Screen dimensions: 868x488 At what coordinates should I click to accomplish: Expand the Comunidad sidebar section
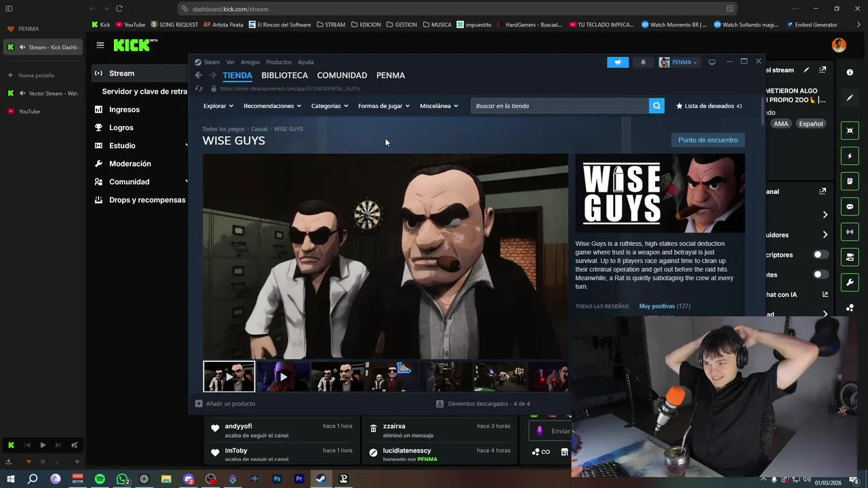(x=186, y=182)
